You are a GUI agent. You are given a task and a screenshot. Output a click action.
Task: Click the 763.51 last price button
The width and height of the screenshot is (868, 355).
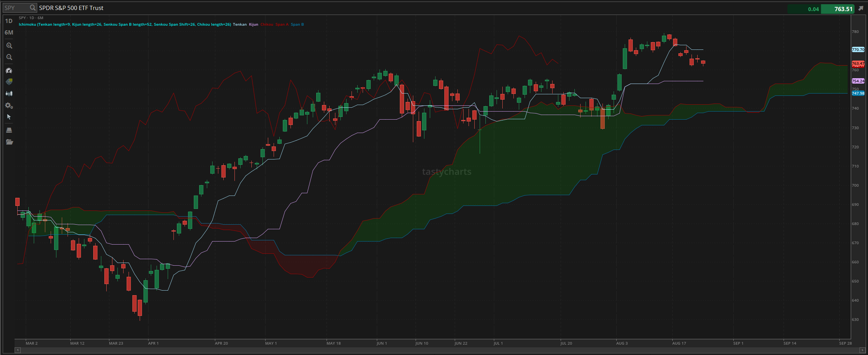click(838, 9)
